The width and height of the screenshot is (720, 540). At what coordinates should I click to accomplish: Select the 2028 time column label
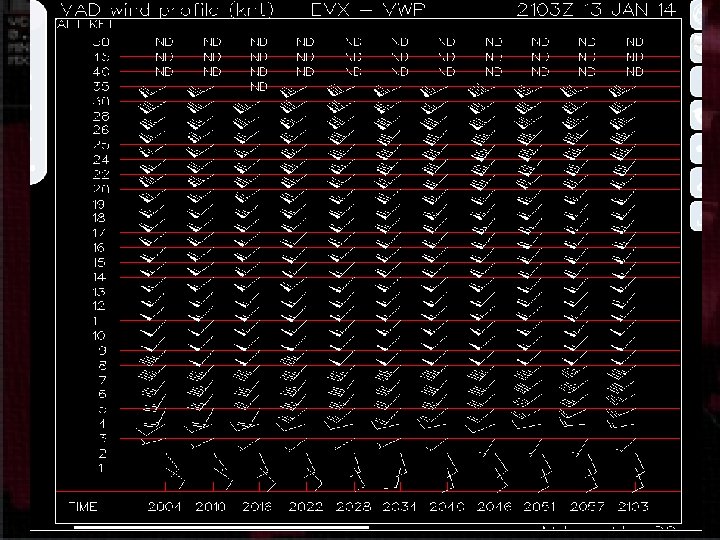(353, 506)
